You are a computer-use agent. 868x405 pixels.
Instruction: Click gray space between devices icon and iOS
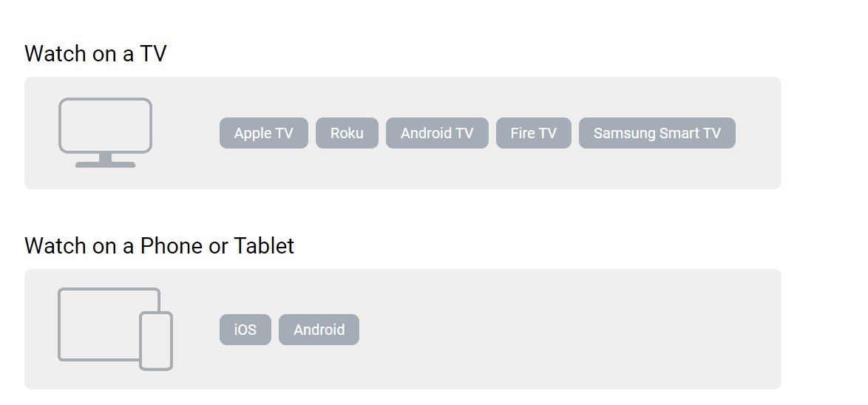click(x=196, y=330)
